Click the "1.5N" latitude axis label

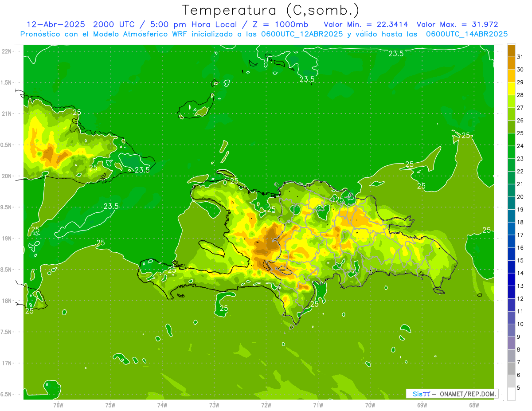7,82
